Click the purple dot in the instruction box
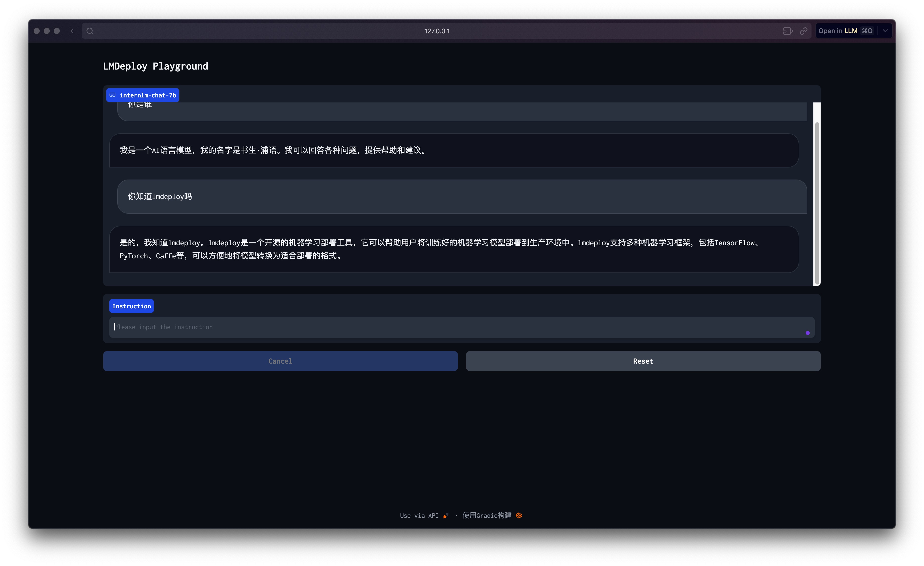Image resolution: width=924 pixels, height=566 pixels. [x=807, y=333]
